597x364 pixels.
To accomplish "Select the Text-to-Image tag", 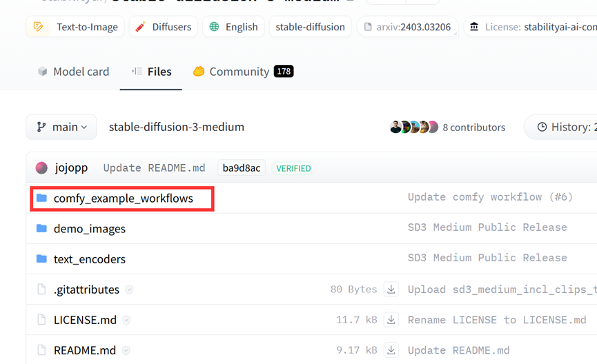I will (x=75, y=27).
